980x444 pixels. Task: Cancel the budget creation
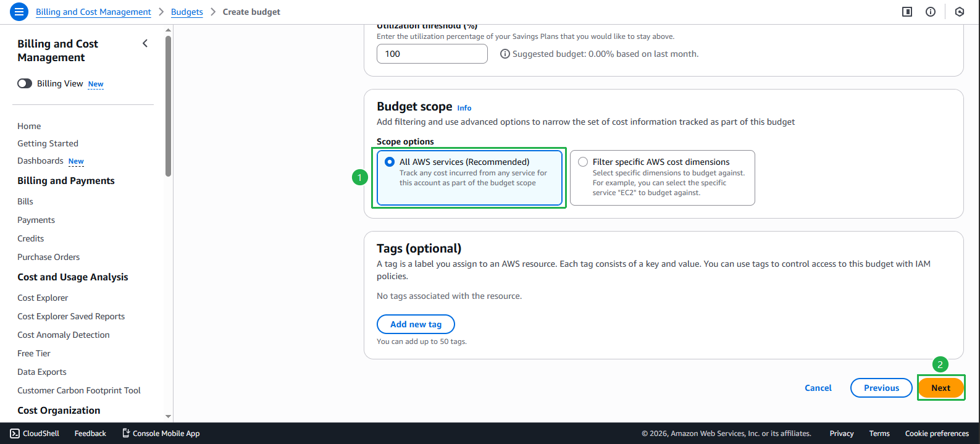point(818,388)
